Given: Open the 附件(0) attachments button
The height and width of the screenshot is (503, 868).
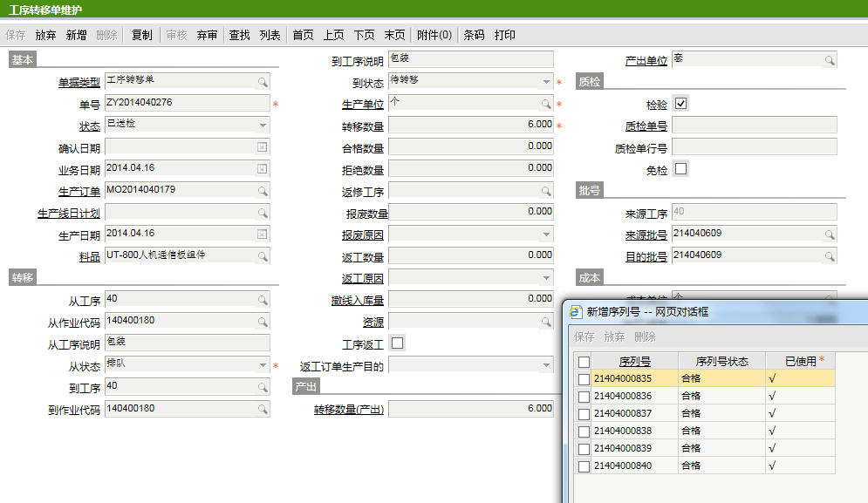Looking at the screenshot, I should [x=434, y=35].
